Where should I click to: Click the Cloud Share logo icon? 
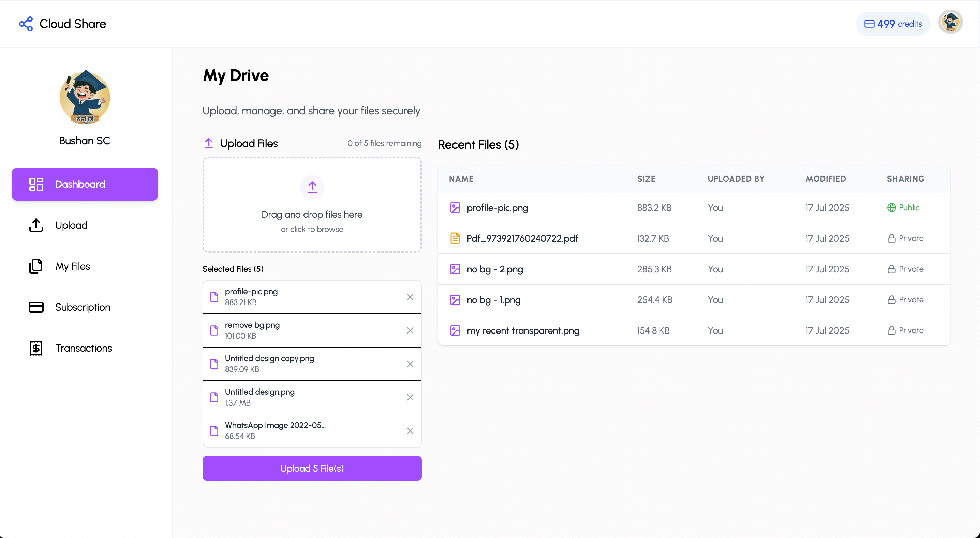(x=26, y=24)
